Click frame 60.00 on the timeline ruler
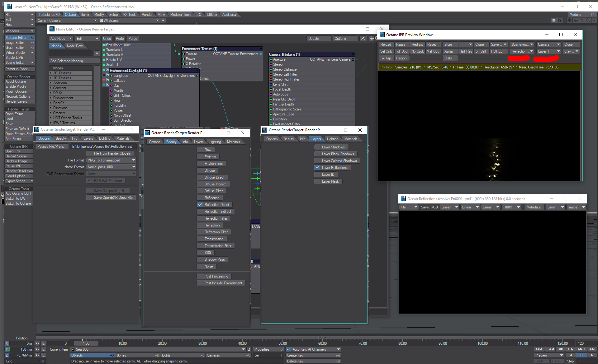Screen dimensions: 598x364 (x=322, y=343)
